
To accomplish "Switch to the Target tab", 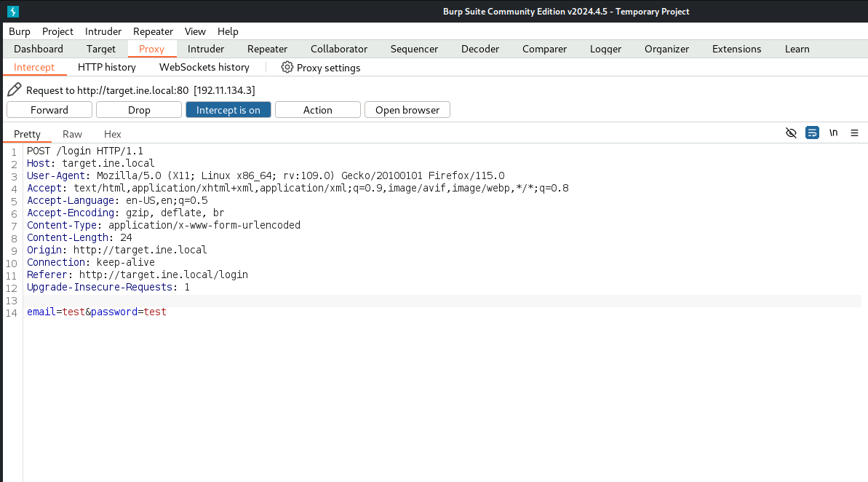I will click(x=100, y=49).
